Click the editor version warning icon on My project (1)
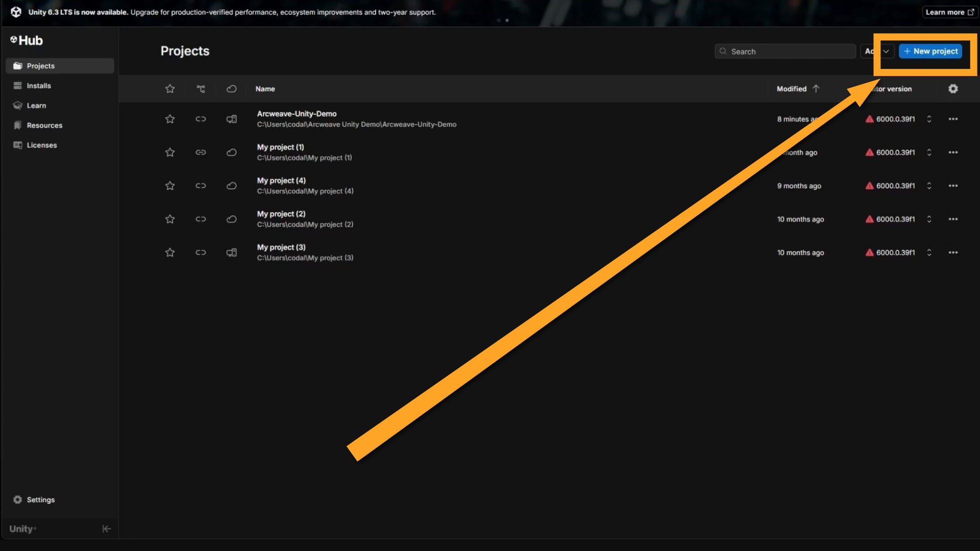Screen dimensions: 980x551 coord(869,152)
